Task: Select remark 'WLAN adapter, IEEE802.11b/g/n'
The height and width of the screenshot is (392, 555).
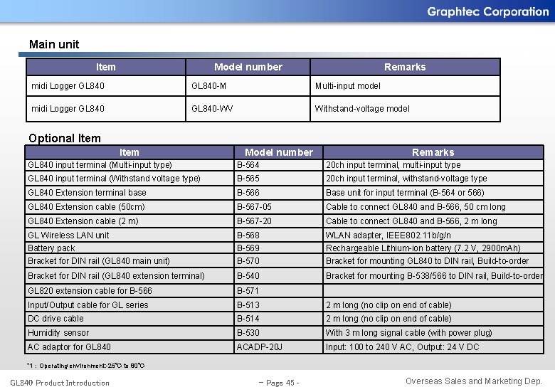Action: (388, 235)
